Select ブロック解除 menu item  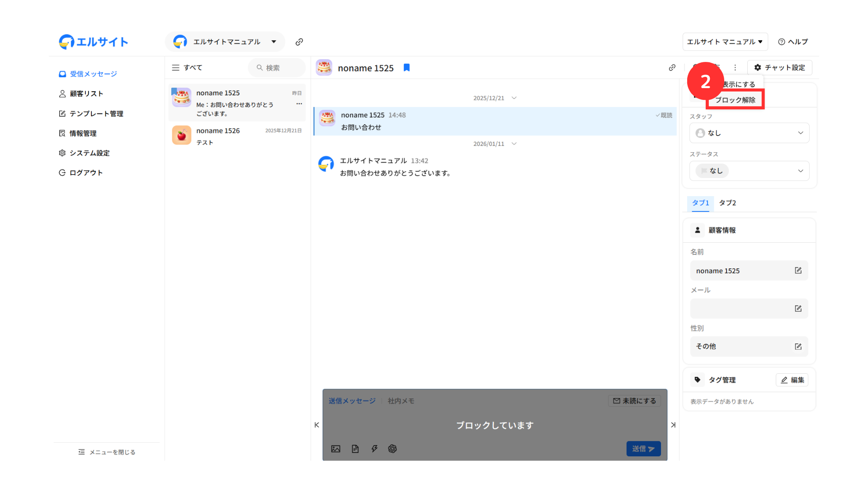[735, 100]
